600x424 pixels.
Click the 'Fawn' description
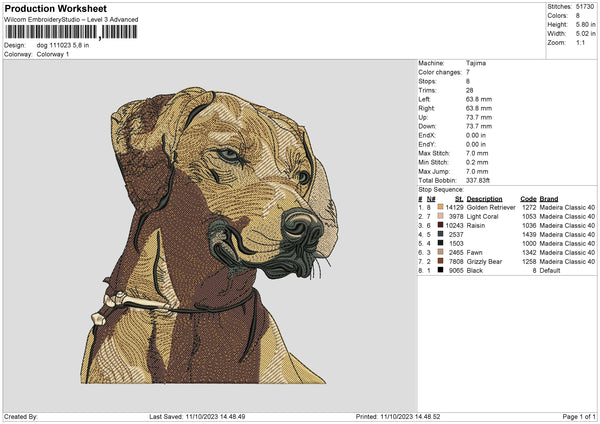[x=474, y=253]
